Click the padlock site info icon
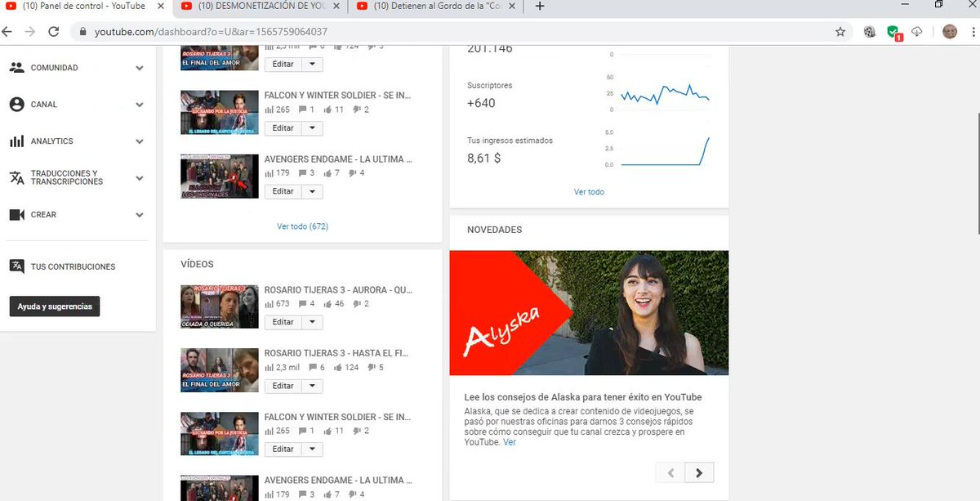The image size is (980, 501). (x=82, y=32)
